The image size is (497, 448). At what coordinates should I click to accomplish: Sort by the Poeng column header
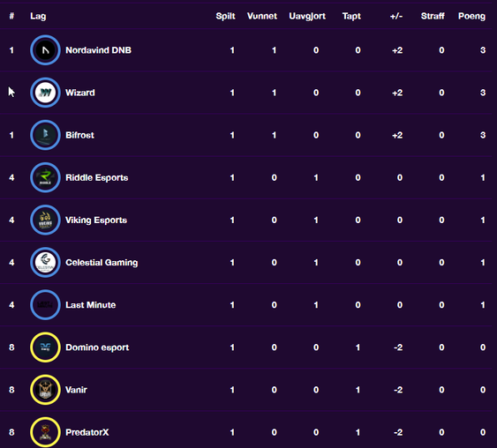coord(471,16)
